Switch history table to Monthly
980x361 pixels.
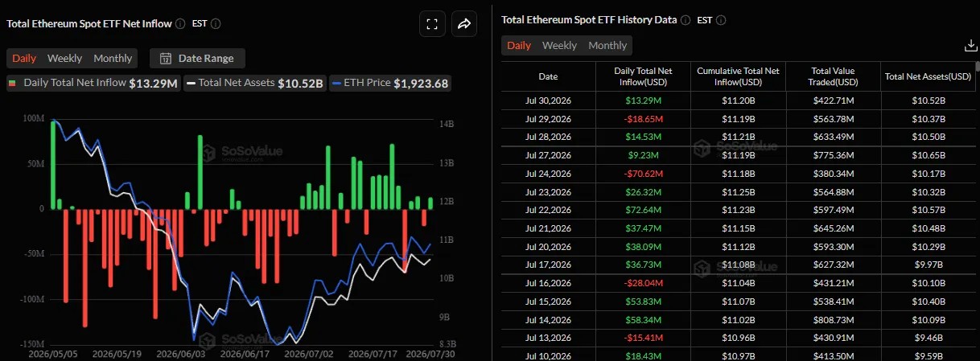tap(607, 45)
